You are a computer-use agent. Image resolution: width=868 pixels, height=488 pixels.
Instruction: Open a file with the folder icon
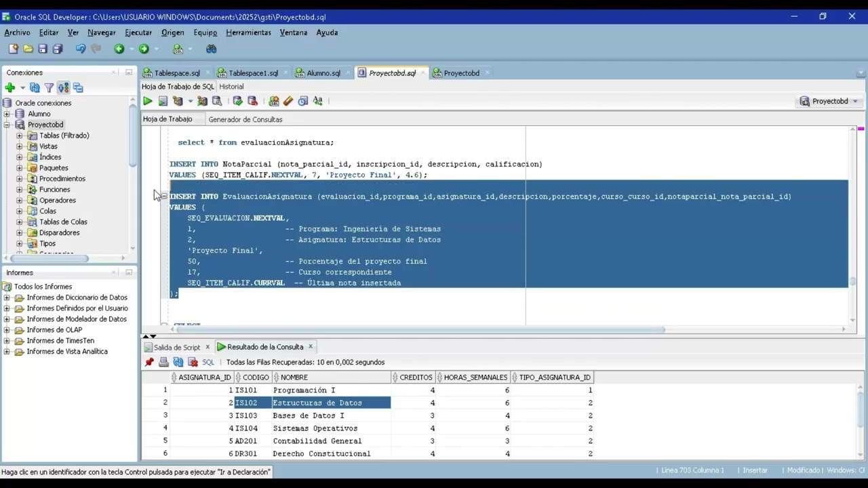click(28, 49)
